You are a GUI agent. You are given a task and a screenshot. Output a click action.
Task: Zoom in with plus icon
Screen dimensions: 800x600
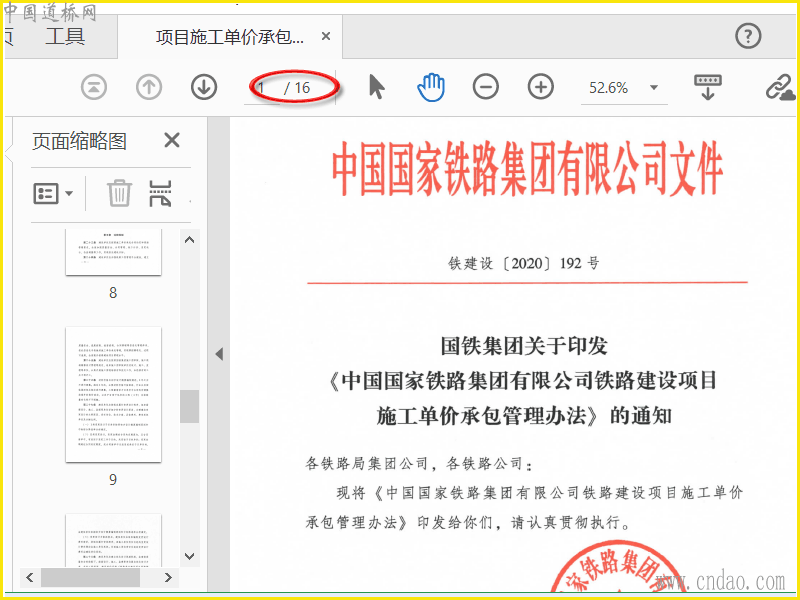541,87
